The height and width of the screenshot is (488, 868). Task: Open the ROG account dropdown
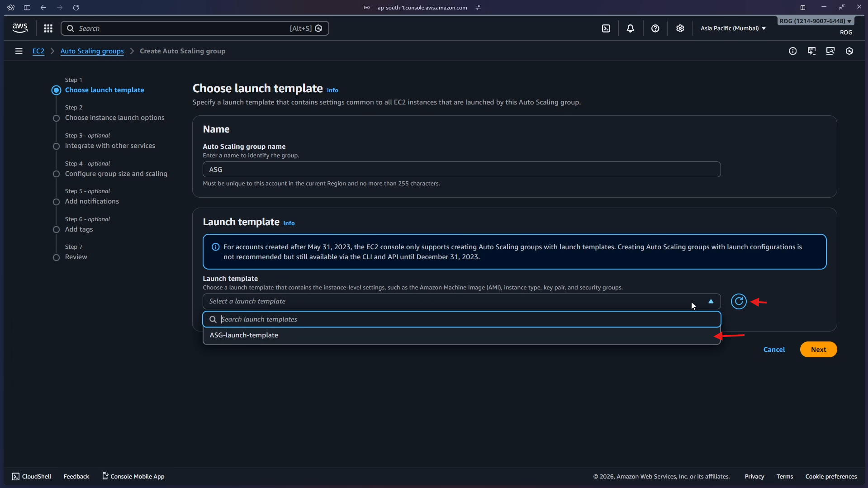pyautogui.click(x=814, y=21)
